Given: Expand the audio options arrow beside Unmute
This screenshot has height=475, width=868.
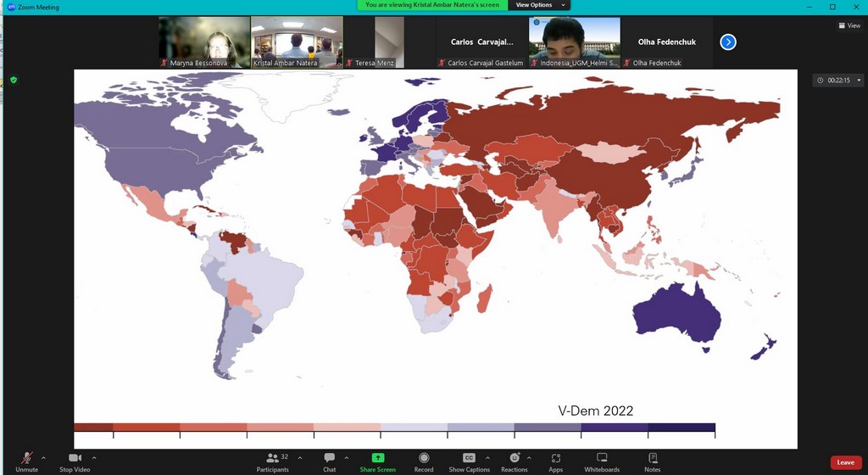Looking at the screenshot, I should pyautogui.click(x=44, y=458).
